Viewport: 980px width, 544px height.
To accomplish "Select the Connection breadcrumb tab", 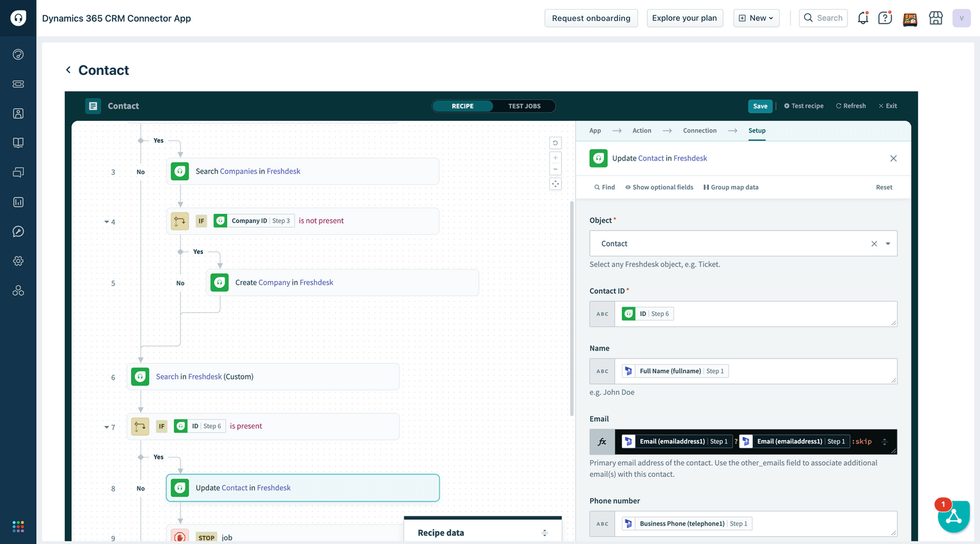I will (x=699, y=131).
